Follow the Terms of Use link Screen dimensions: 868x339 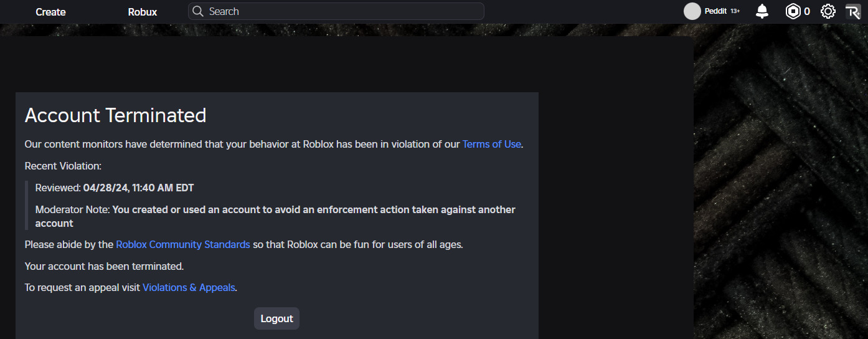point(491,144)
